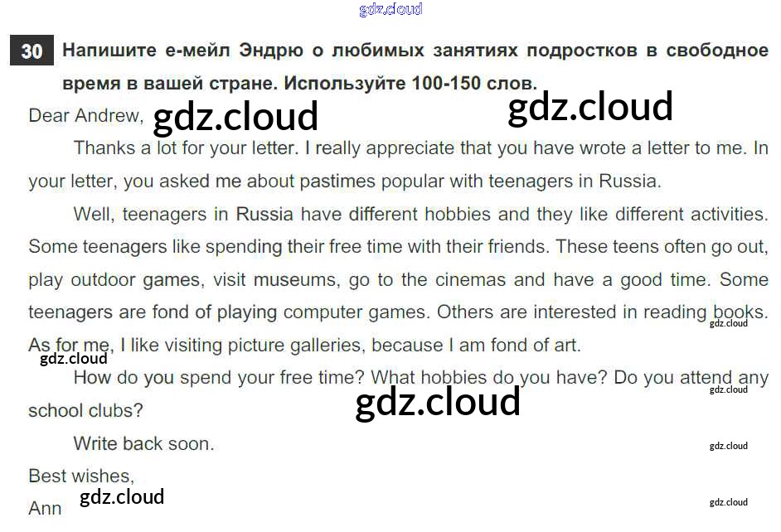The height and width of the screenshot is (532, 781).
Task: Click the gdz.cloud watermark next to "Ann"
Action: tap(122, 497)
